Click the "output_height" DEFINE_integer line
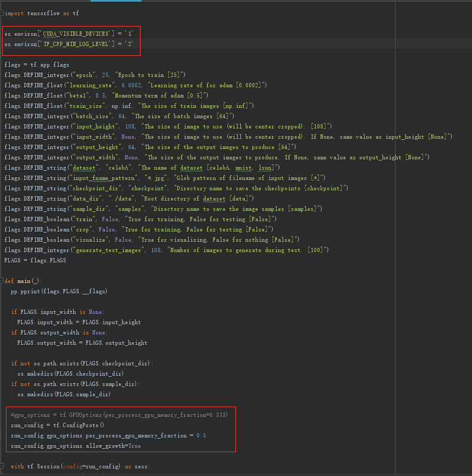The image size is (472, 476). click(150, 147)
